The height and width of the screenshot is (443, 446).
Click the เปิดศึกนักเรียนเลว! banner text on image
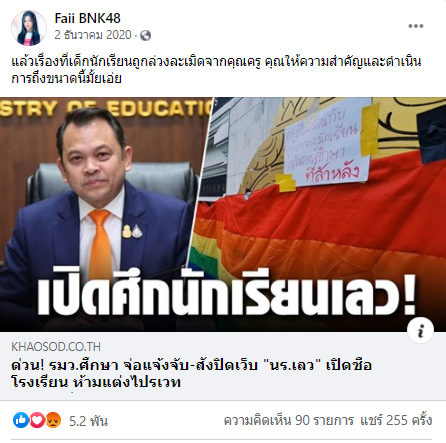coord(227,292)
